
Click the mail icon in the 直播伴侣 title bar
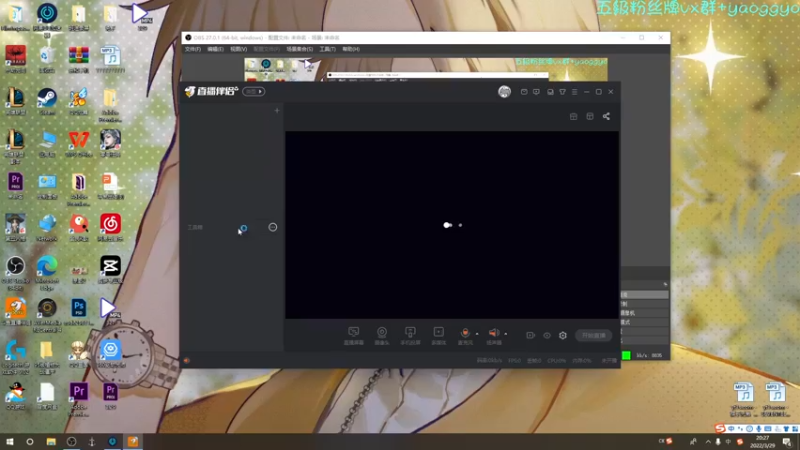click(524, 92)
